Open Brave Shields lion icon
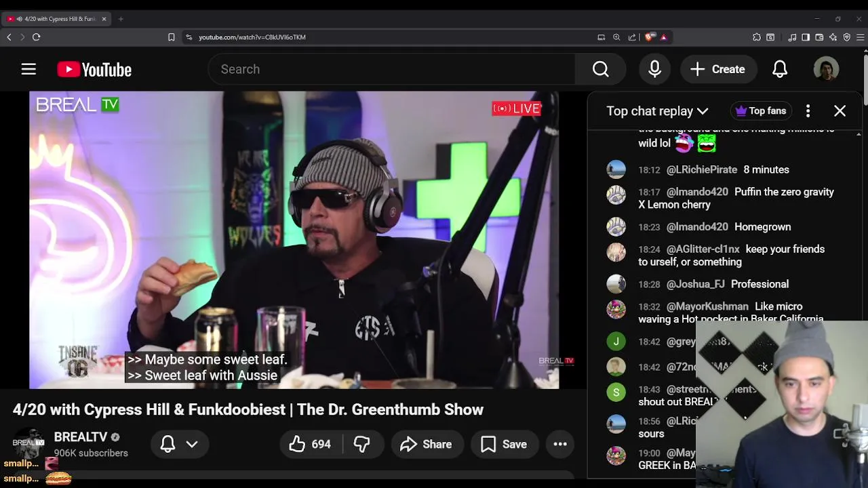Viewport: 868px width, 488px height. point(650,37)
